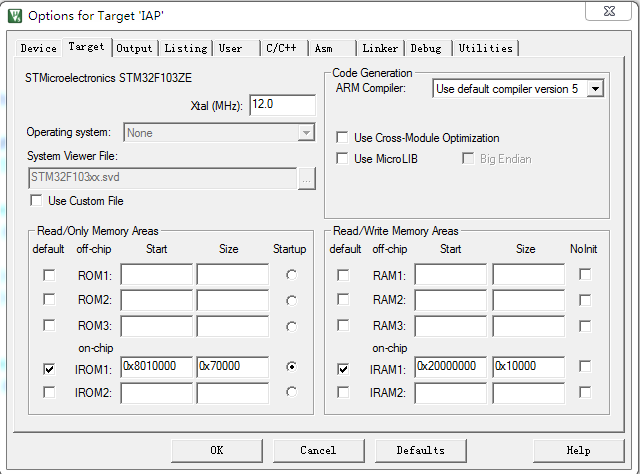
Task: Go to the Listing tab
Action: 186,48
